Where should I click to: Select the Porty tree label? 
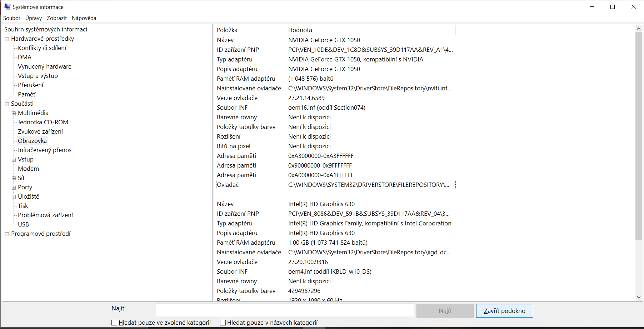25,187
